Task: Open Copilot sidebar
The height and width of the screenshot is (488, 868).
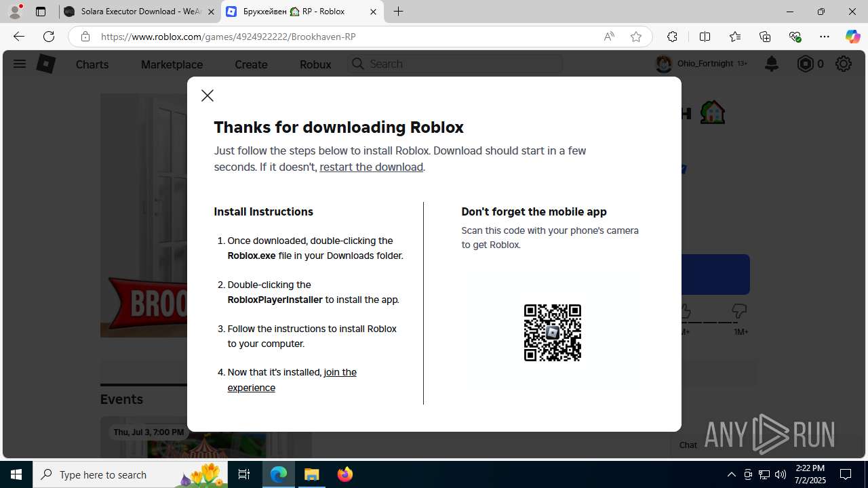Action: pos(852,37)
